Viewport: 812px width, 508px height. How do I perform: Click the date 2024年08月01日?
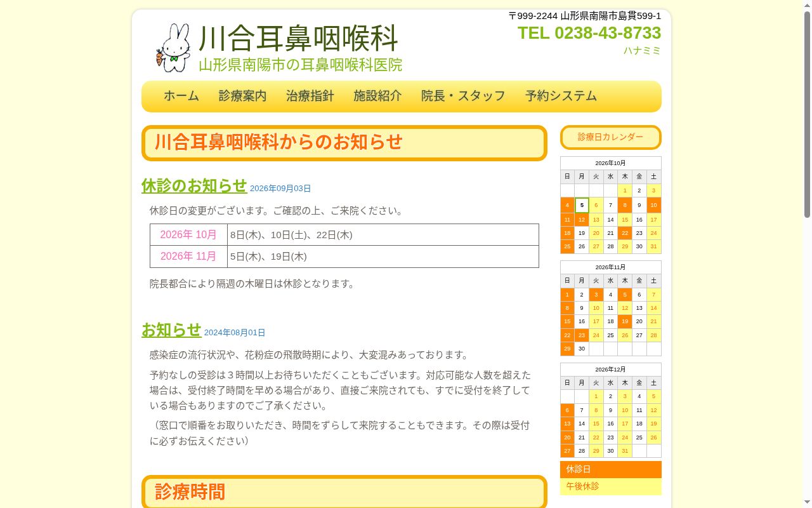tap(235, 333)
